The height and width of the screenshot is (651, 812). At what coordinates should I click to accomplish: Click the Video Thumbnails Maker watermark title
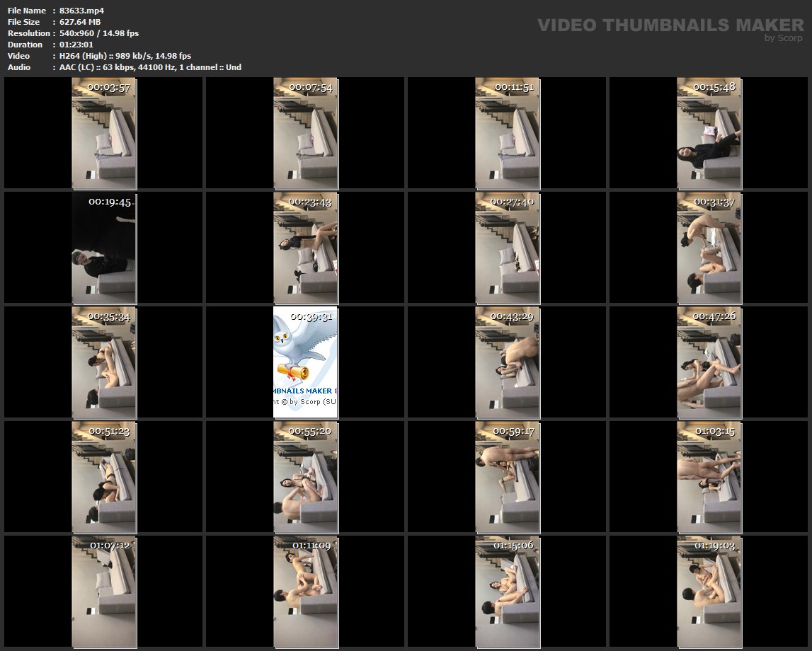coord(670,25)
